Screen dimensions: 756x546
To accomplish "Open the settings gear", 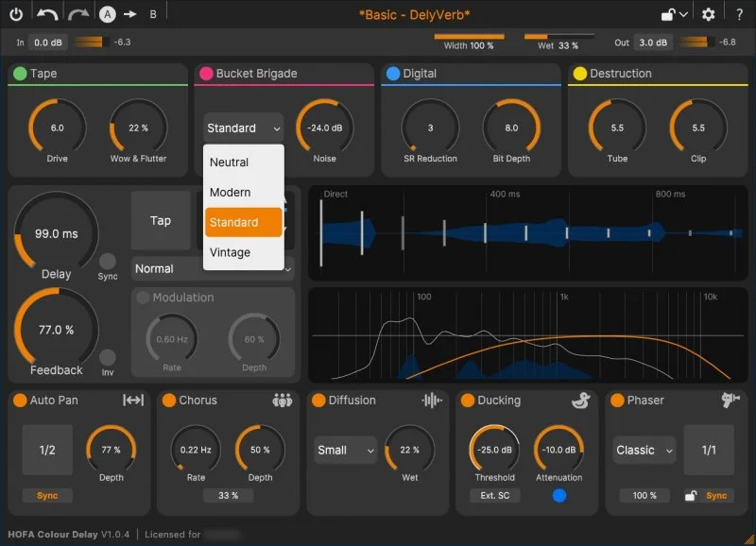I will click(x=708, y=14).
